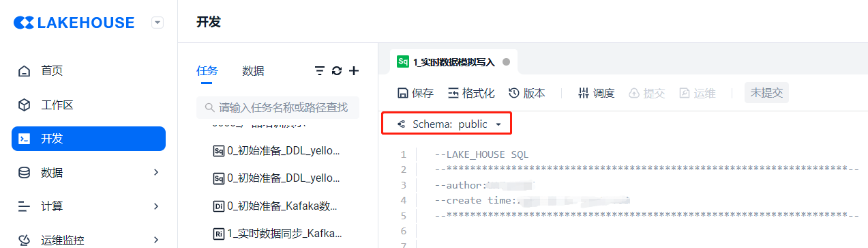Screen dimensions: 868x248
Task: Click the monitoring icon beside 运维监控
Action: click(25, 240)
